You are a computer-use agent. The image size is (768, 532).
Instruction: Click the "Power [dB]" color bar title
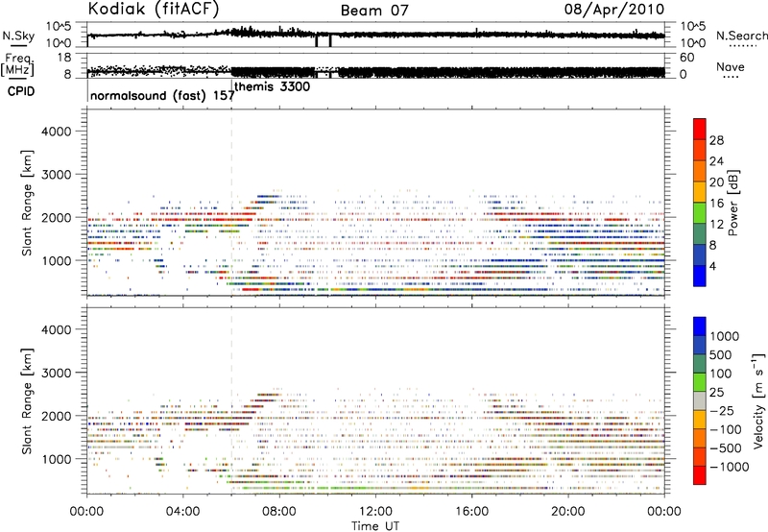733,203
